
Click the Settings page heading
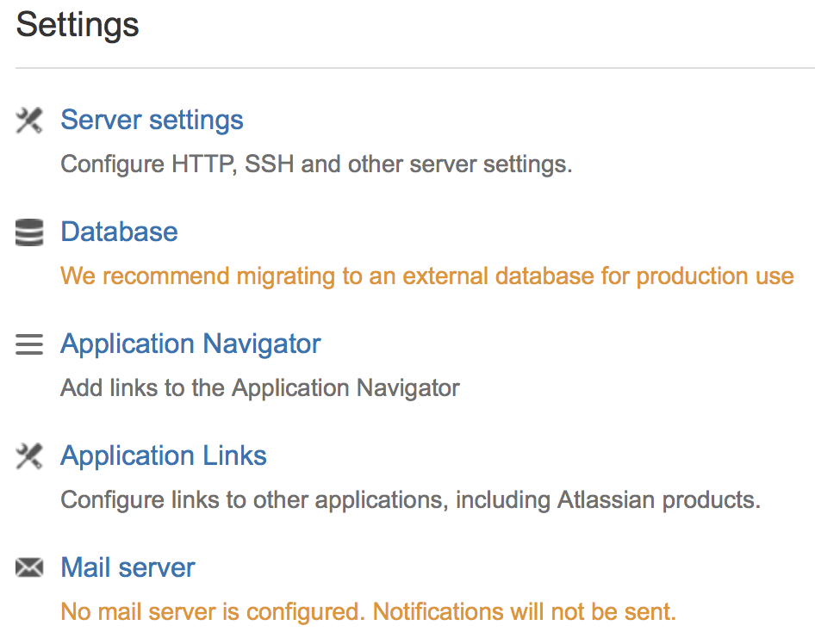coord(78,25)
